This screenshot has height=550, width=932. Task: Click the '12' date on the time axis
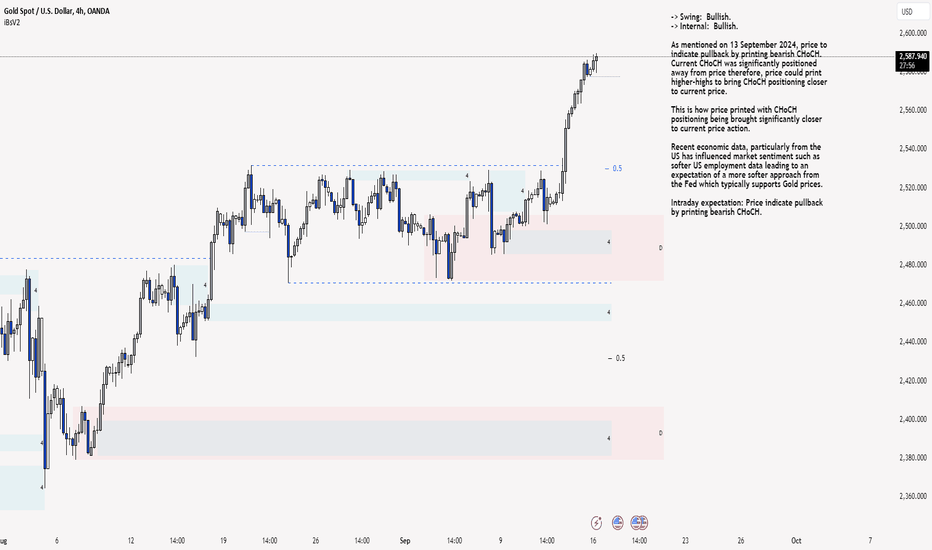(x=131, y=540)
